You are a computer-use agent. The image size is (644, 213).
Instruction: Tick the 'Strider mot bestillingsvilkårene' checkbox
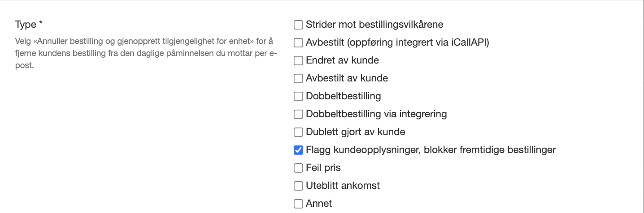298,25
